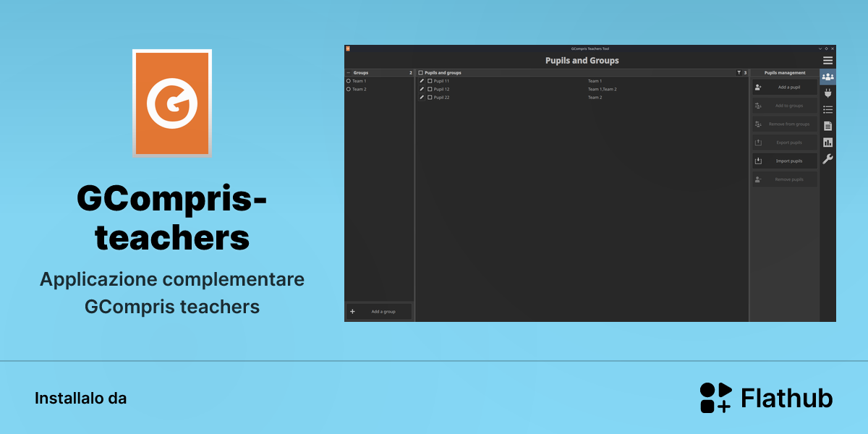
Task: Click the Add to groups button
Action: click(x=785, y=106)
